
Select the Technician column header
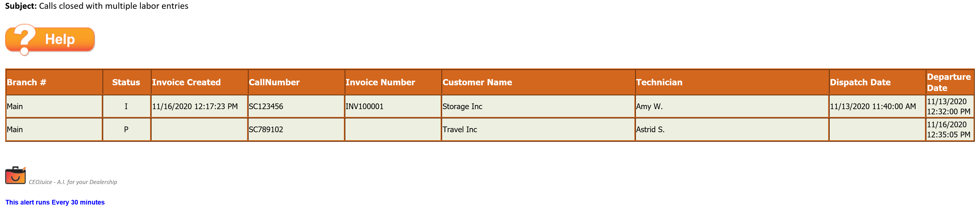(732, 82)
